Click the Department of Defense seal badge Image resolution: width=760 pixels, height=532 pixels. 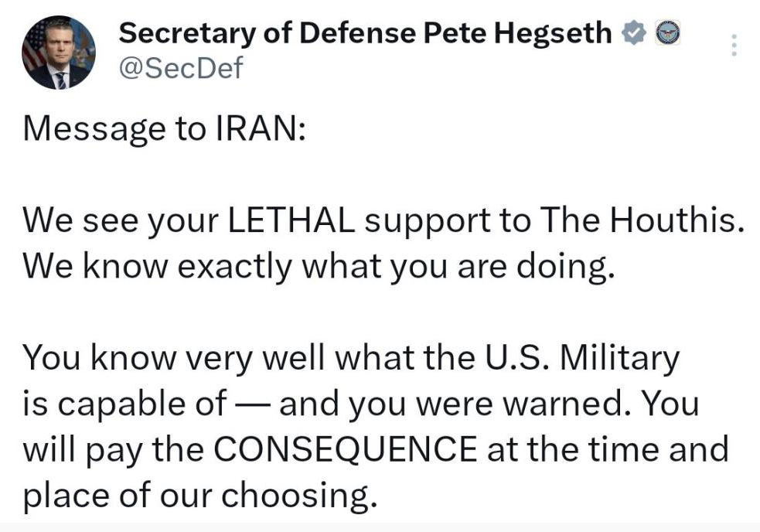coord(667,34)
